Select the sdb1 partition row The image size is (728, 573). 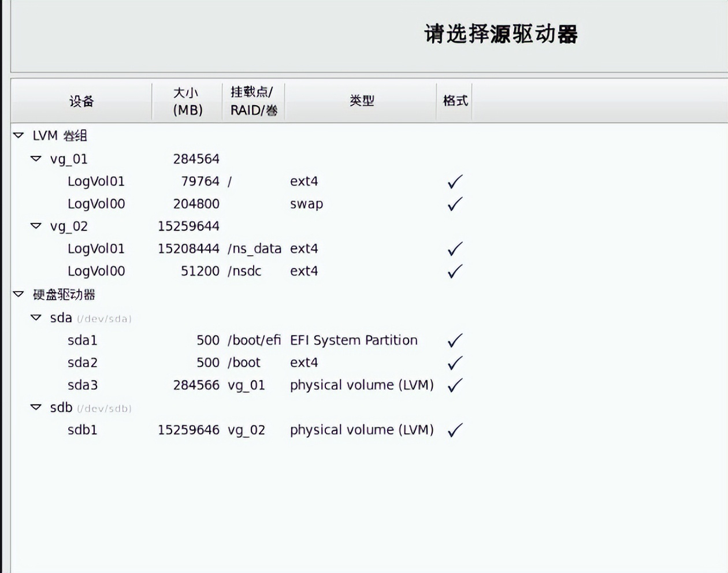coord(83,430)
